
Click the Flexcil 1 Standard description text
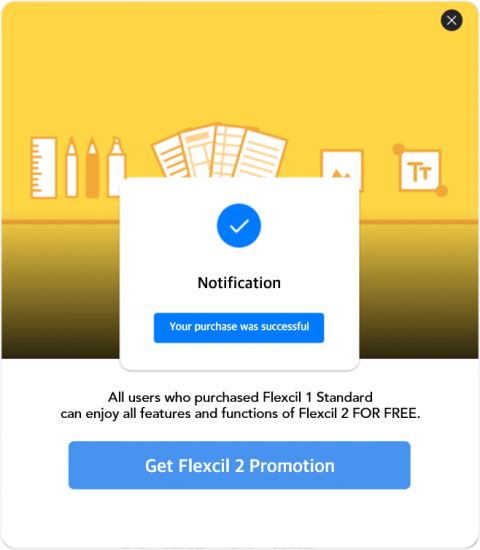point(240,397)
